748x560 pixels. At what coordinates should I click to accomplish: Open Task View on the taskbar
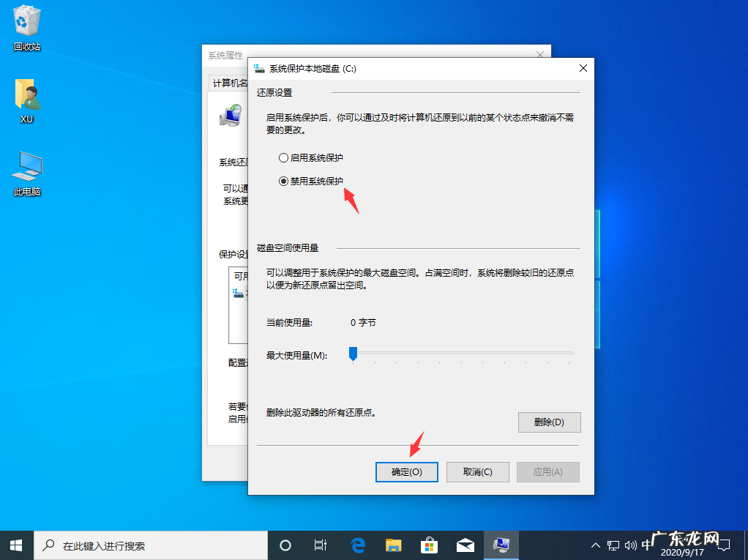pyautogui.click(x=321, y=545)
